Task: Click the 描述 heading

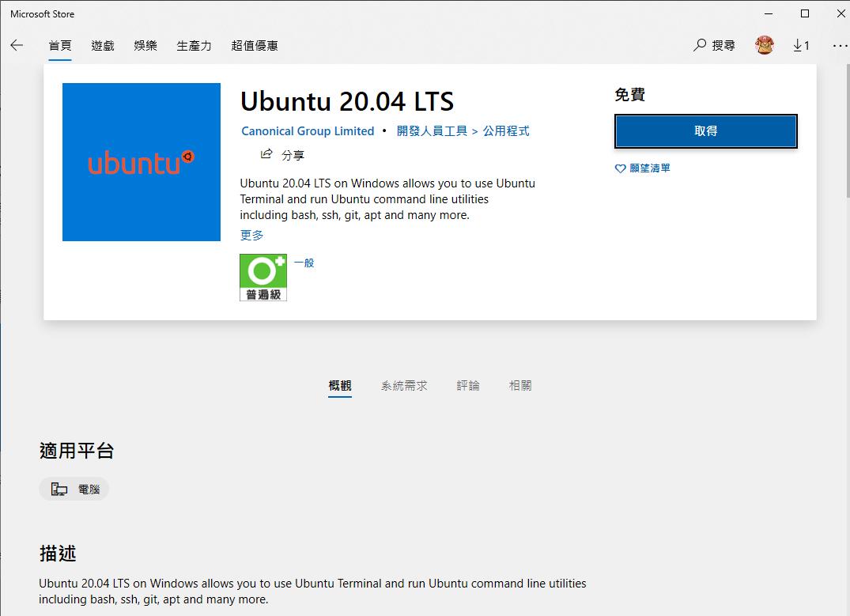Action: (58, 554)
